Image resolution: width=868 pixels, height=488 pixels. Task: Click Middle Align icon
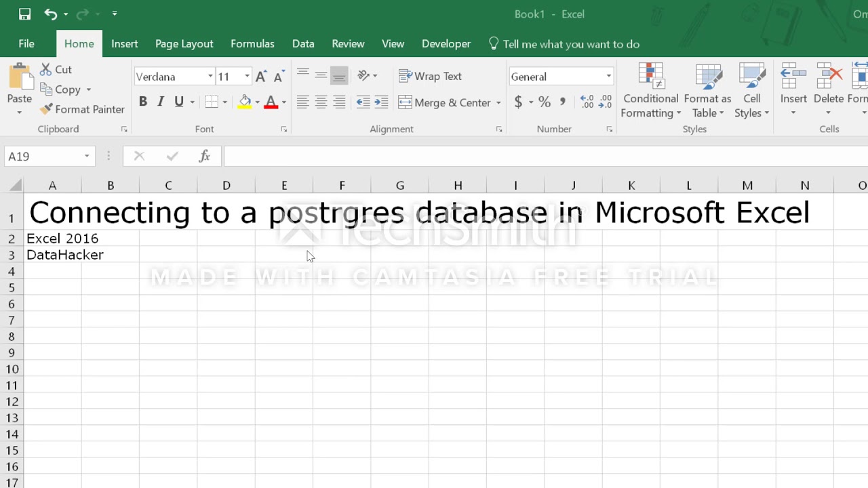click(x=321, y=75)
